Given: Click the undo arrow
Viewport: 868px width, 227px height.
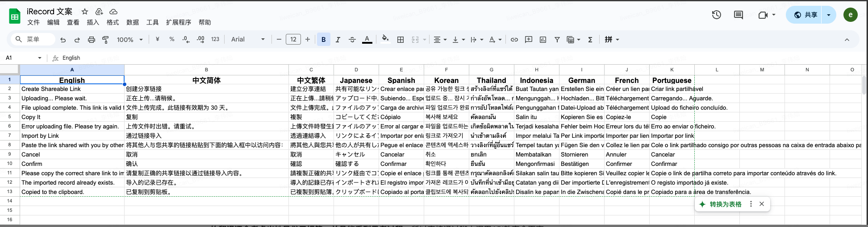Looking at the screenshot, I should pyautogui.click(x=63, y=40).
